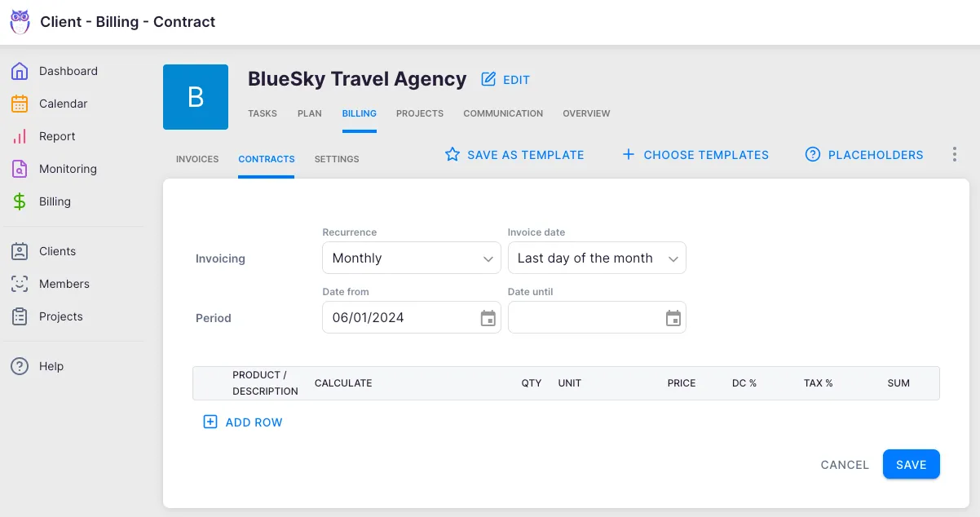This screenshot has height=517, width=980.
Task: Open Dashboard from the sidebar
Action: click(68, 71)
